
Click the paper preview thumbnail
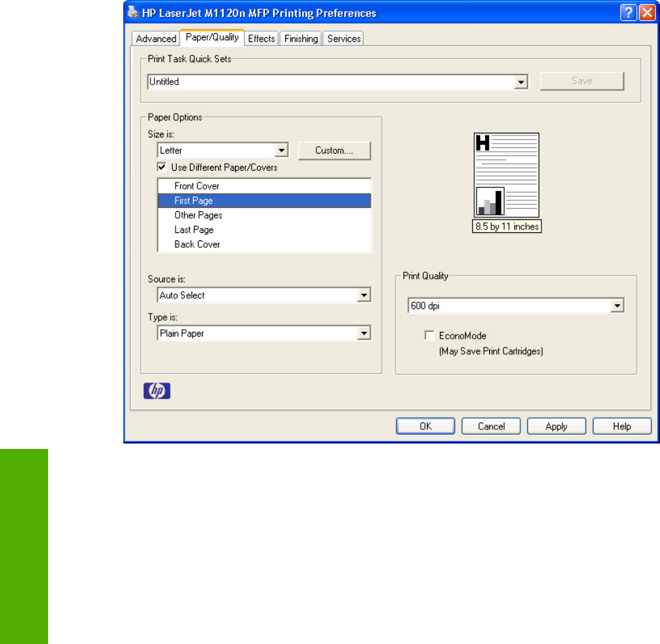pos(506,175)
